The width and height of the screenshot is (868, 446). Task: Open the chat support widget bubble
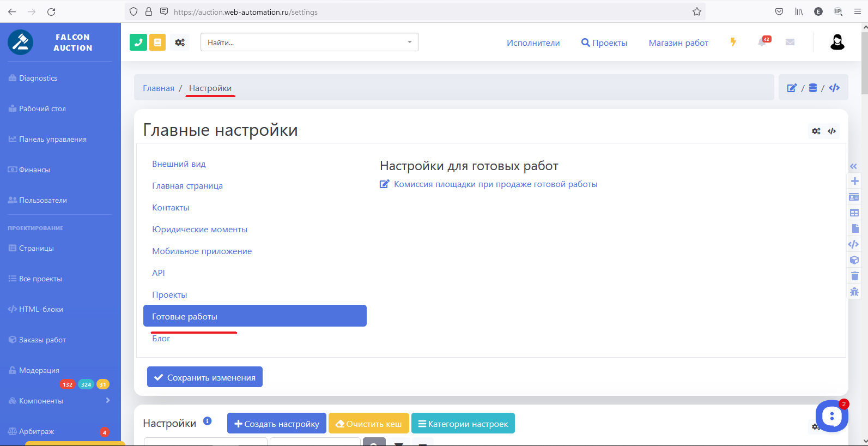tap(831, 416)
